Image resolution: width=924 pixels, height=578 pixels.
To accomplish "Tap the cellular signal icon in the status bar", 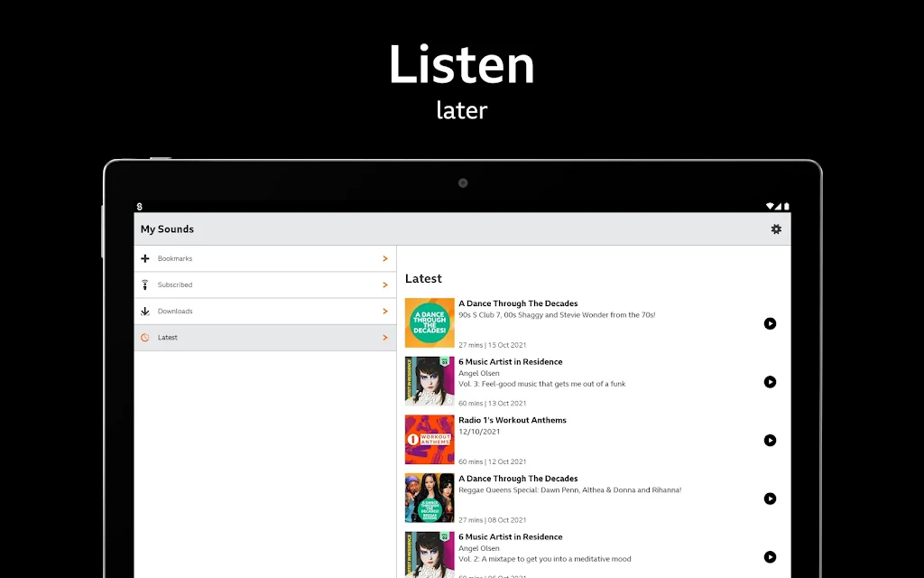I will point(779,207).
